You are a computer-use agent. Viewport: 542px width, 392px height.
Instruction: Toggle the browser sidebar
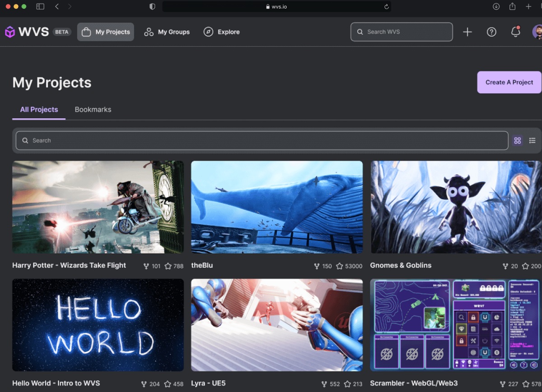tap(40, 6)
